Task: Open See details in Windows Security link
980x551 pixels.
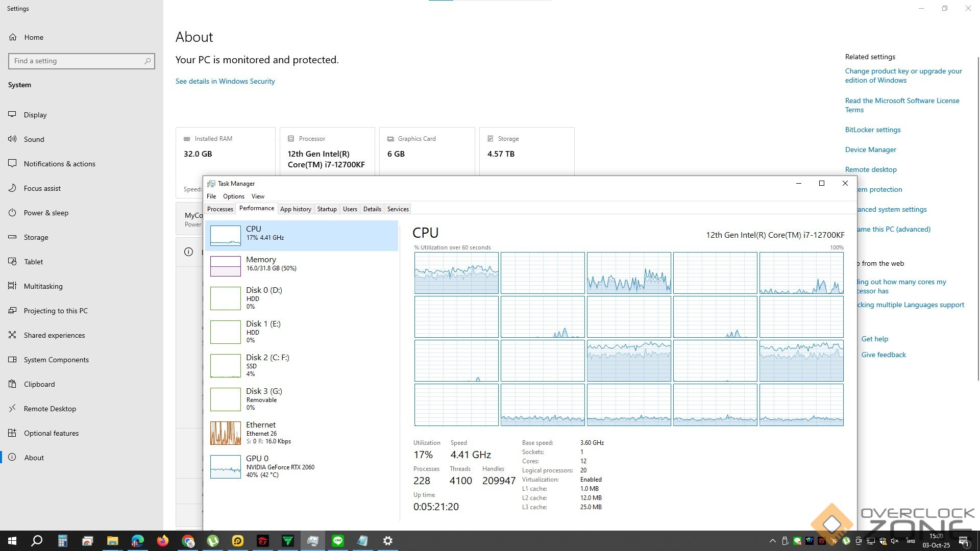Action: coord(225,81)
